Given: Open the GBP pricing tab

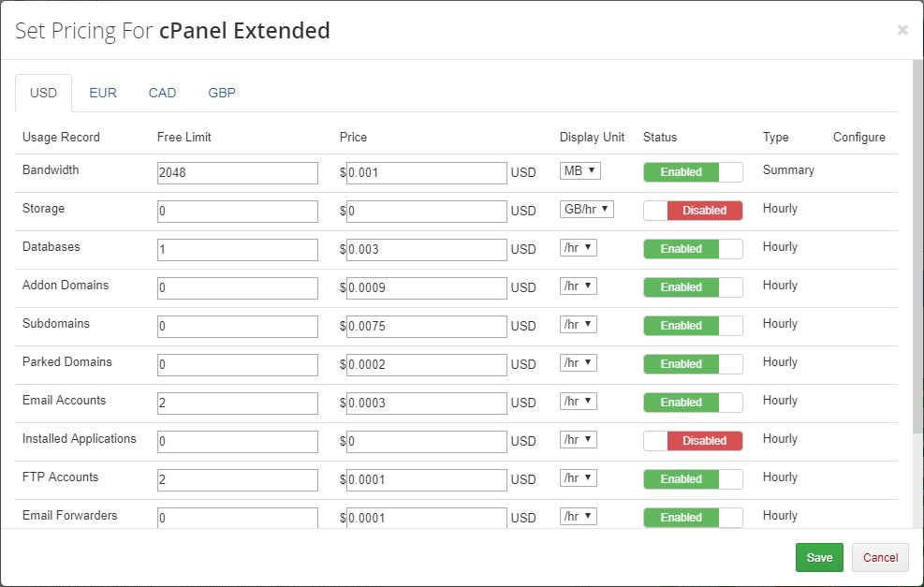Looking at the screenshot, I should pos(221,93).
